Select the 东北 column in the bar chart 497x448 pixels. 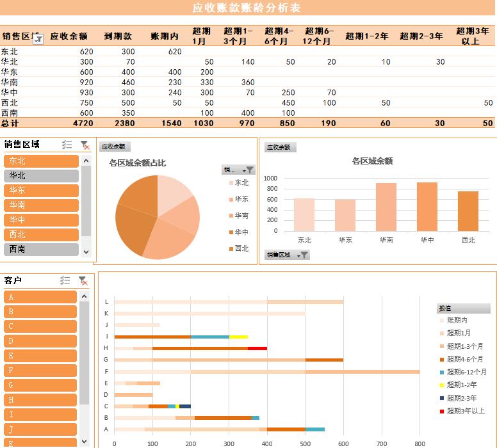pos(304,215)
